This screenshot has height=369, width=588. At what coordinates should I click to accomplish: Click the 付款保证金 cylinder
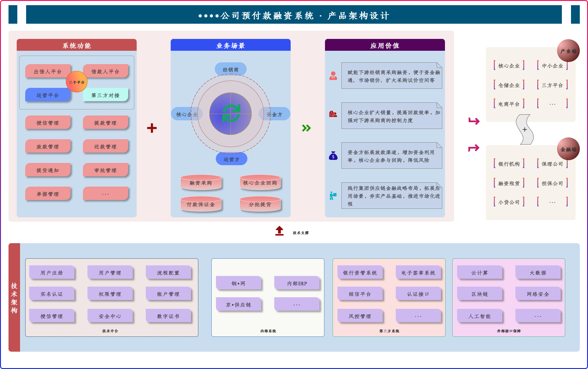tap(201, 204)
